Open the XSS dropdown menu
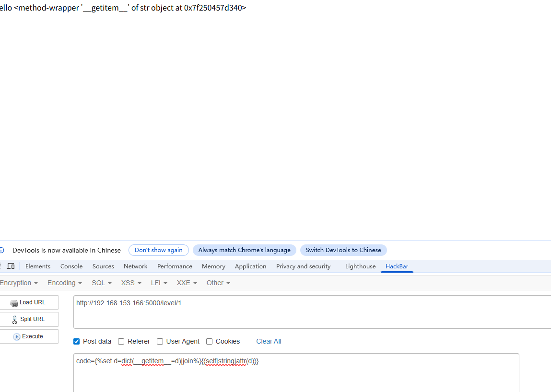Image resolution: width=551 pixels, height=392 pixels. tap(131, 283)
